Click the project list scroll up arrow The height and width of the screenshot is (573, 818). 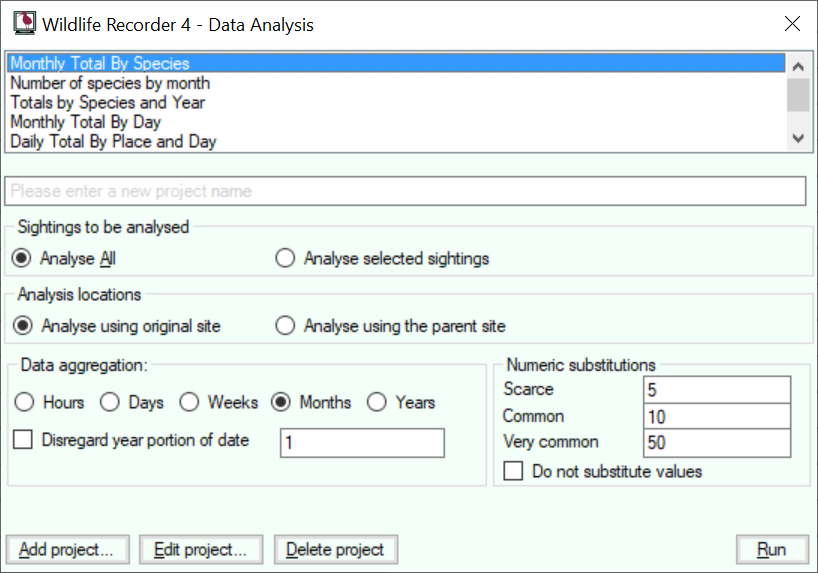pyautogui.click(x=798, y=66)
